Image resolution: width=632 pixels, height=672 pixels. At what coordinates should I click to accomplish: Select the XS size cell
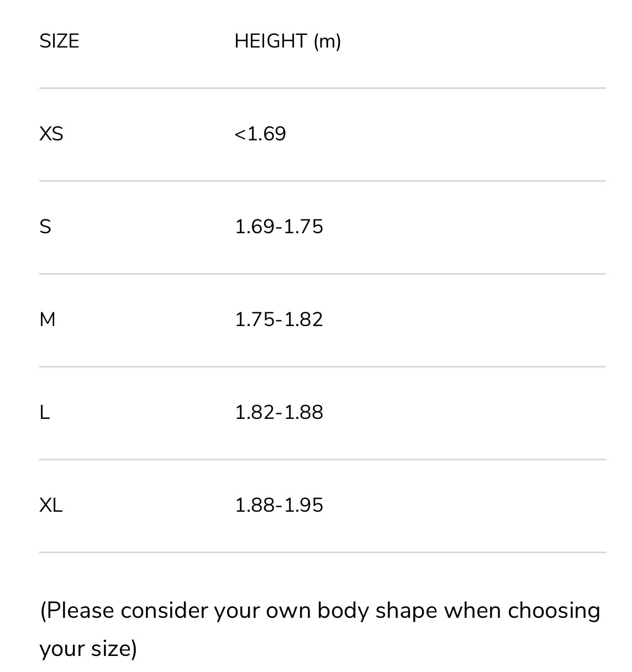click(x=51, y=134)
